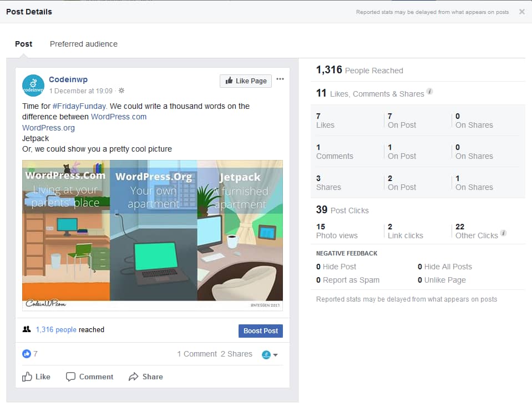Switch to the Preferred audience tab

pos(83,44)
